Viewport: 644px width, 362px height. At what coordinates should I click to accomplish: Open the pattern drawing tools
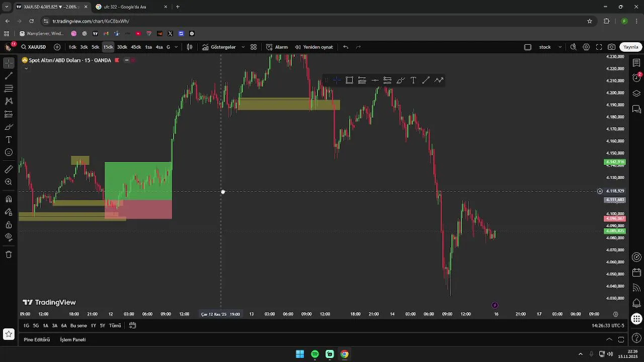pos(9,101)
